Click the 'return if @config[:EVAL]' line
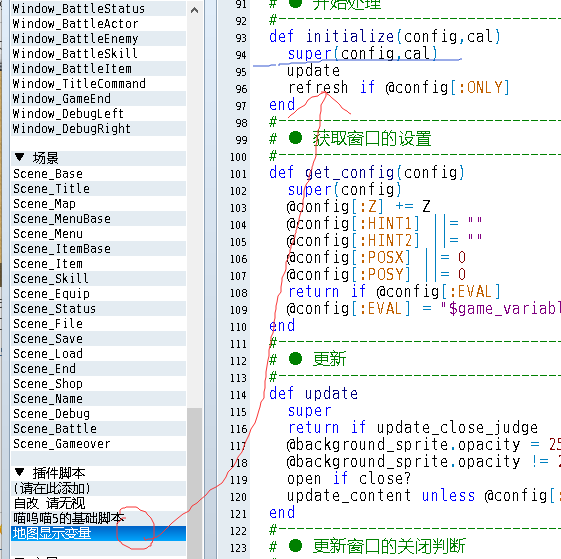 pos(394,292)
